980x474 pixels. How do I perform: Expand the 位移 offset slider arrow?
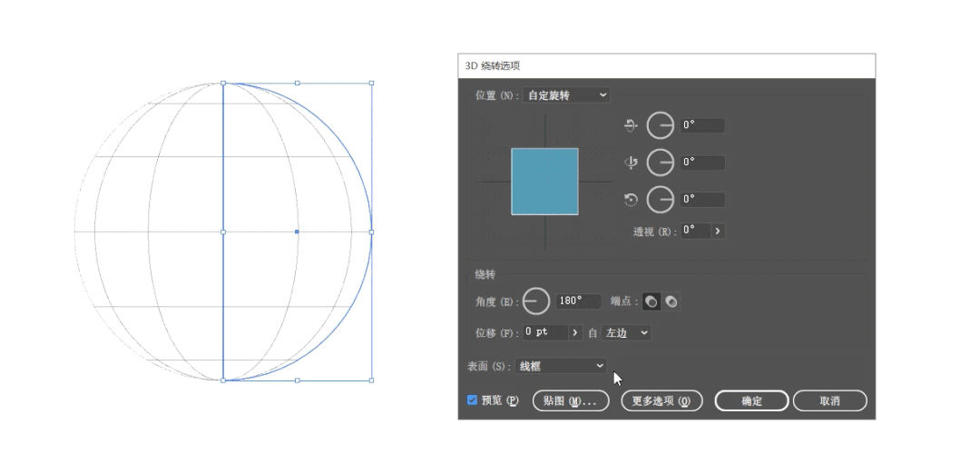coord(575,332)
